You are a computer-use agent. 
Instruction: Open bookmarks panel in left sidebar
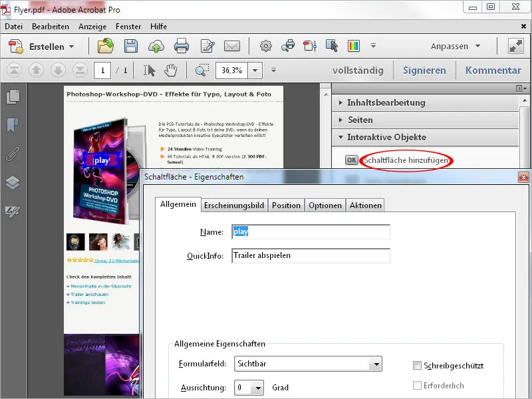click(13, 125)
